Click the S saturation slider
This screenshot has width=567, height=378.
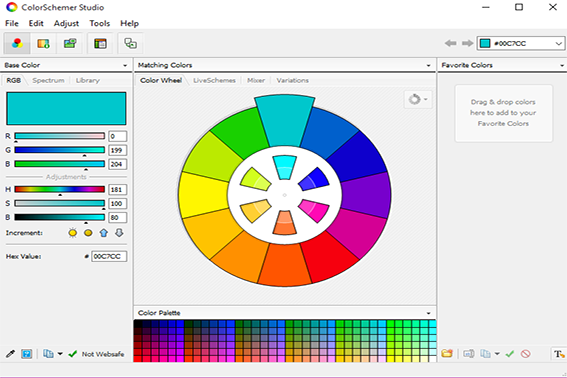click(x=60, y=203)
